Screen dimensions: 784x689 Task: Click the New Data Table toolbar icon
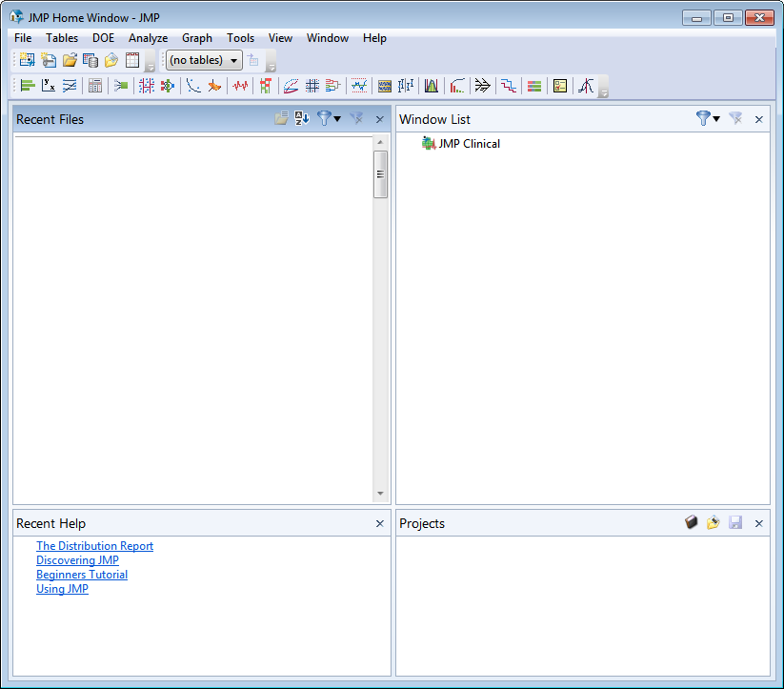pyautogui.click(x=27, y=60)
